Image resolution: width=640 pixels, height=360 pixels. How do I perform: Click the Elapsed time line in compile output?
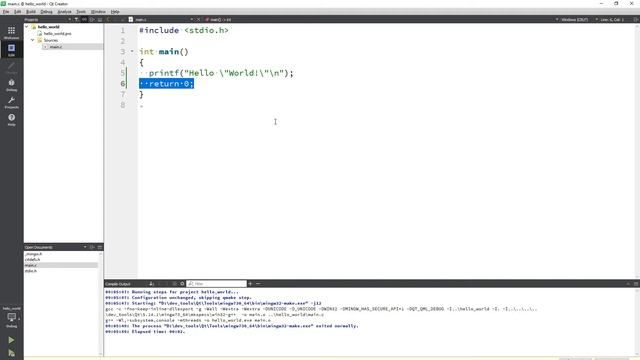[x=145, y=332]
